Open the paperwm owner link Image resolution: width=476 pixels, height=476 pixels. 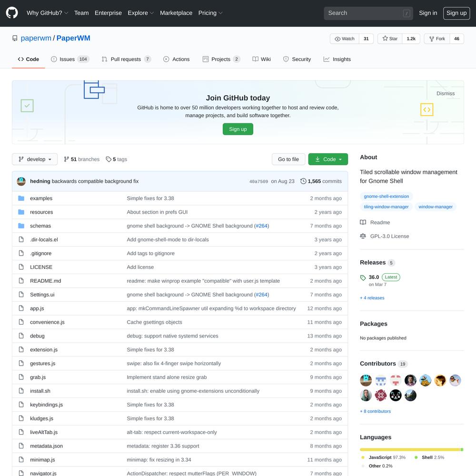(36, 38)
